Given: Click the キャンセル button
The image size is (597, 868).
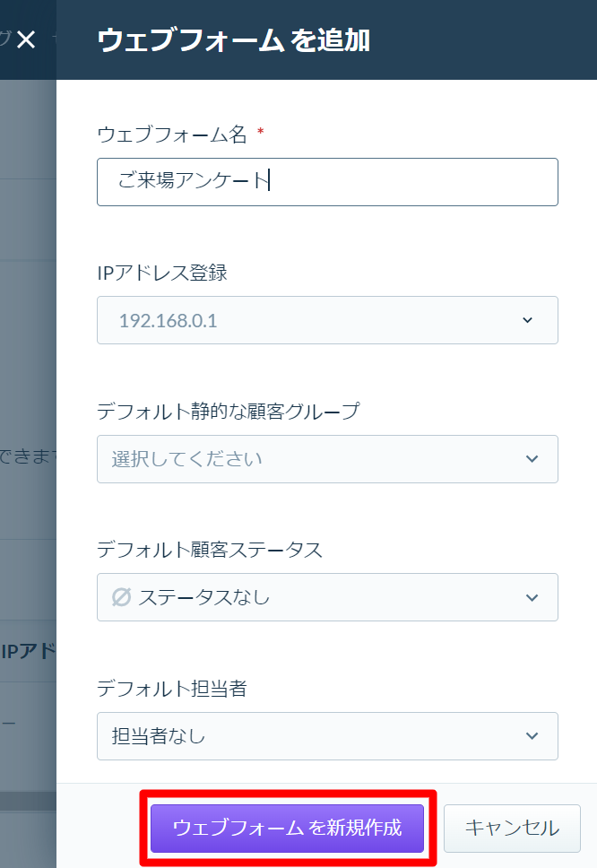Looking at the screenshot, I should pyautogui.click(x=512, y=829).
